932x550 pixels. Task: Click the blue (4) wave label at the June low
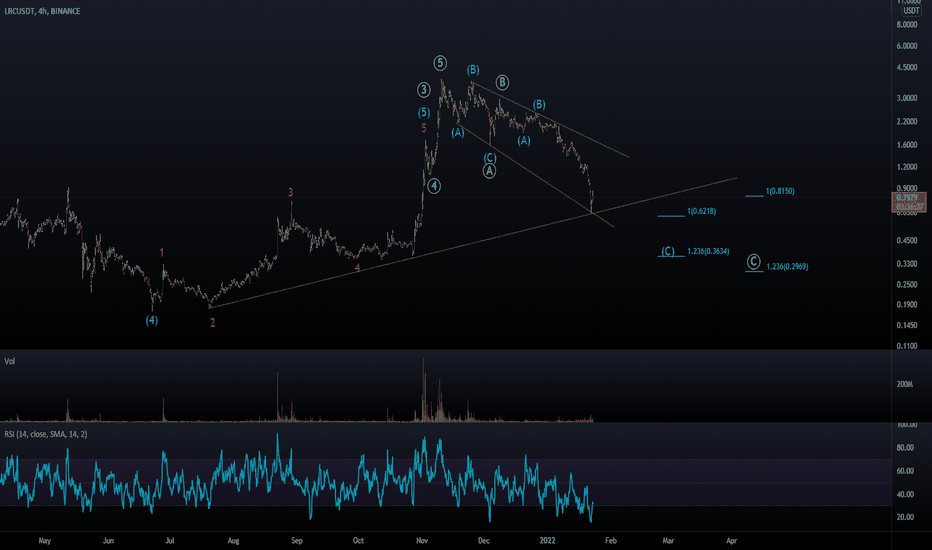click(x=152, y=320)
